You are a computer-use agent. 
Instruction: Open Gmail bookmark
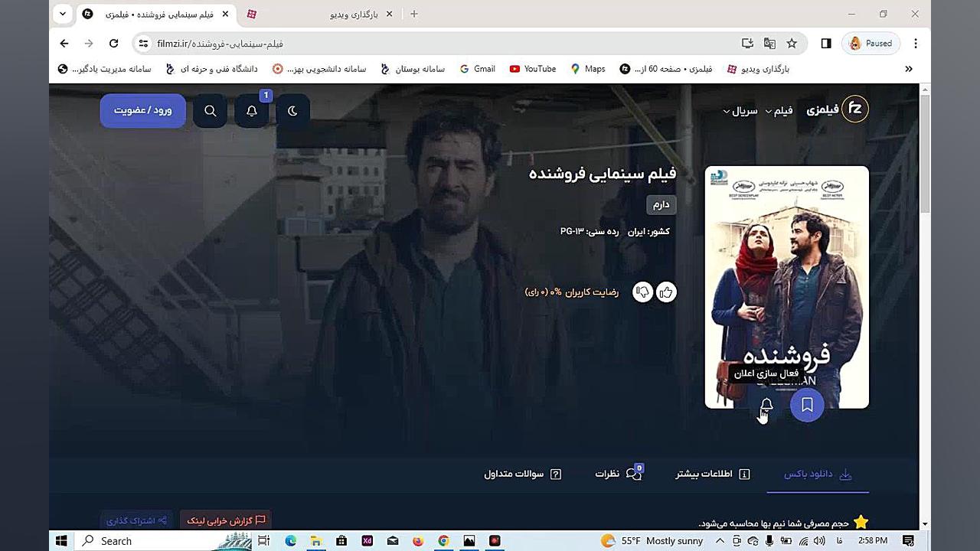coord(478,69)
